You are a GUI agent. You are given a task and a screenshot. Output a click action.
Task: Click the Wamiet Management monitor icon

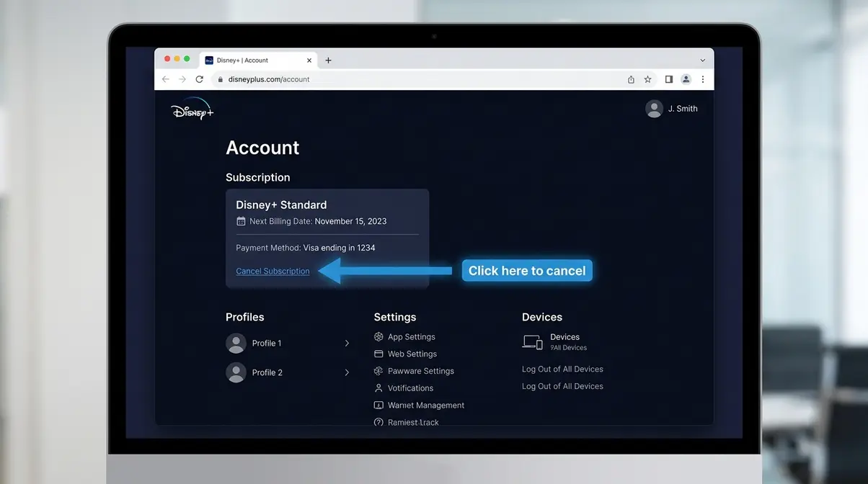pos(378,405)
